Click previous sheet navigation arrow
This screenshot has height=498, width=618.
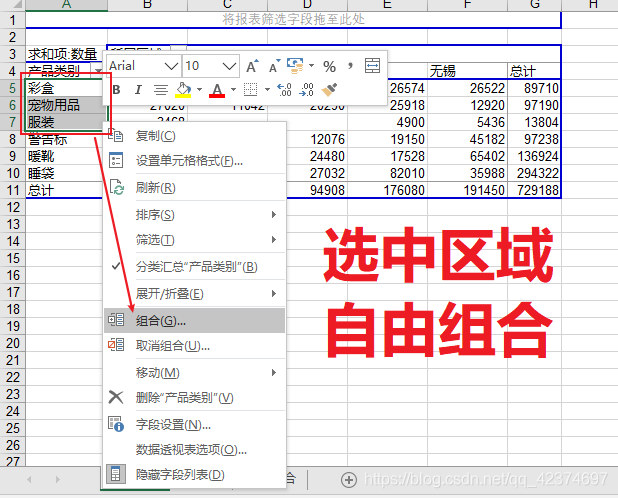pyautogui.click(x=29, y=479)
